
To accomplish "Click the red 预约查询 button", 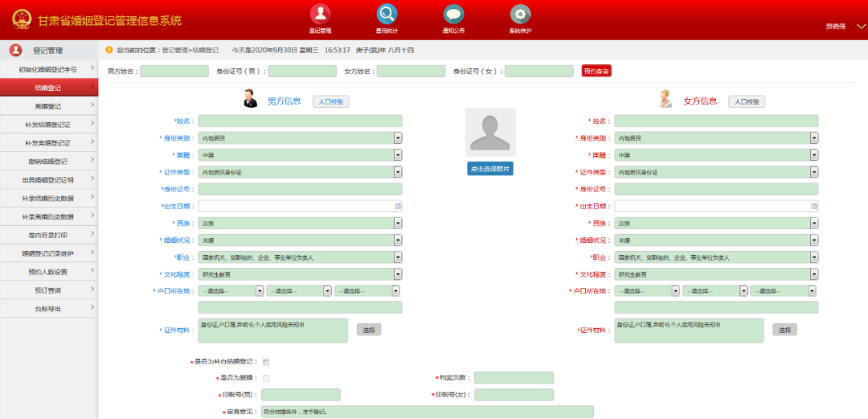I will (596, 71).
